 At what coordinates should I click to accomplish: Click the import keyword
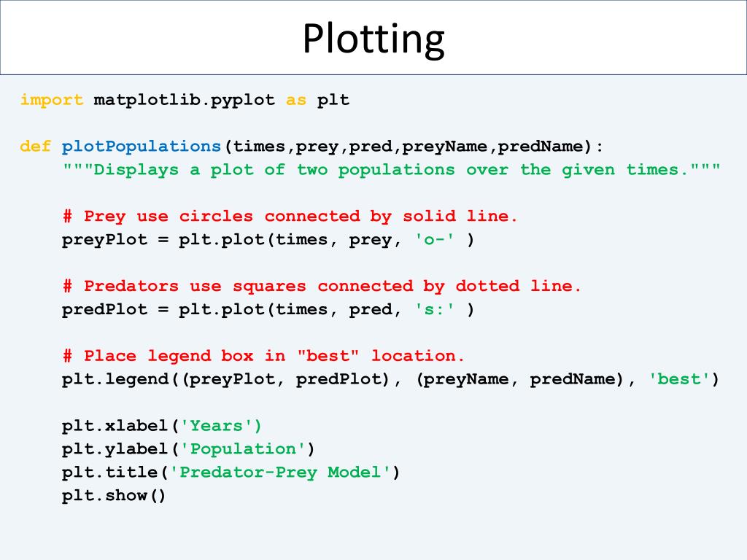[x=52, y=101]
